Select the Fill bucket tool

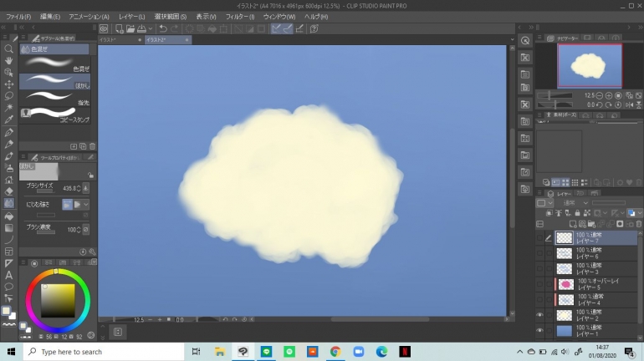pos(8,216)
